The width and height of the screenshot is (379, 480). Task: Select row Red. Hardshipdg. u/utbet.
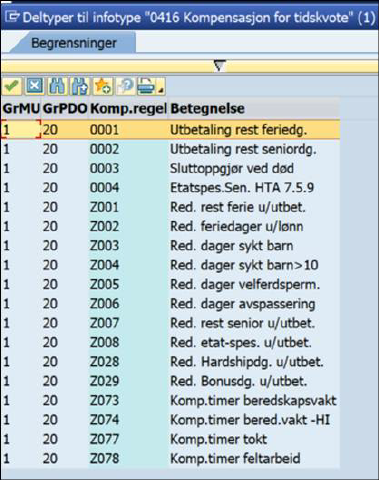(170, 362)
